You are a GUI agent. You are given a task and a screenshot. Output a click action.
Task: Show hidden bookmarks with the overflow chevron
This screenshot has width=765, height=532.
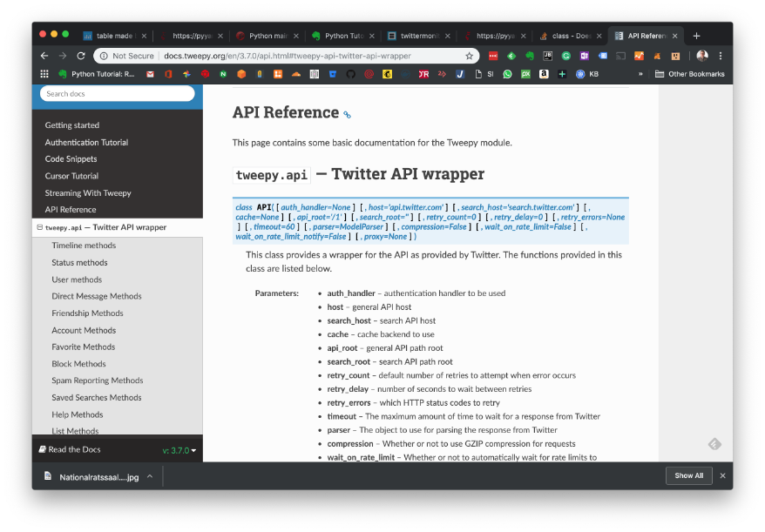(640, 74)
